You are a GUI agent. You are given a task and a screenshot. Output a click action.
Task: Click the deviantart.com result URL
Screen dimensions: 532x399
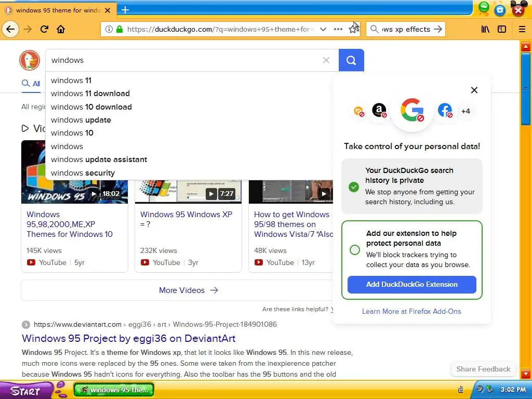click(155, 324)
